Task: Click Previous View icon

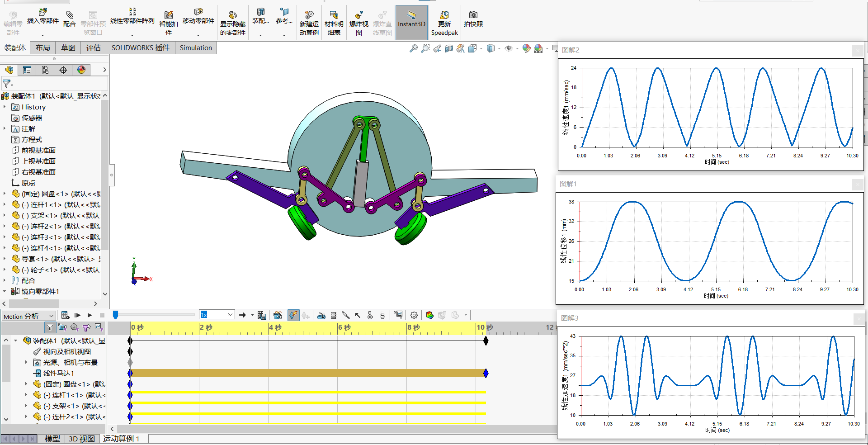Action: (x=437, y=48)
